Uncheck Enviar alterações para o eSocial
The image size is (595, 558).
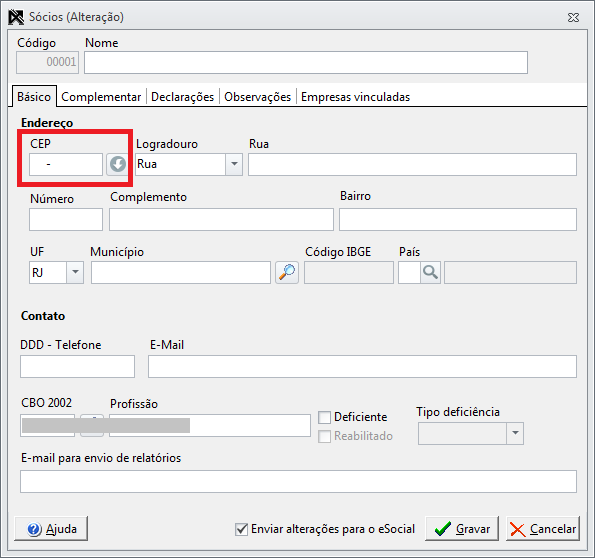click(x=241, y=529)
